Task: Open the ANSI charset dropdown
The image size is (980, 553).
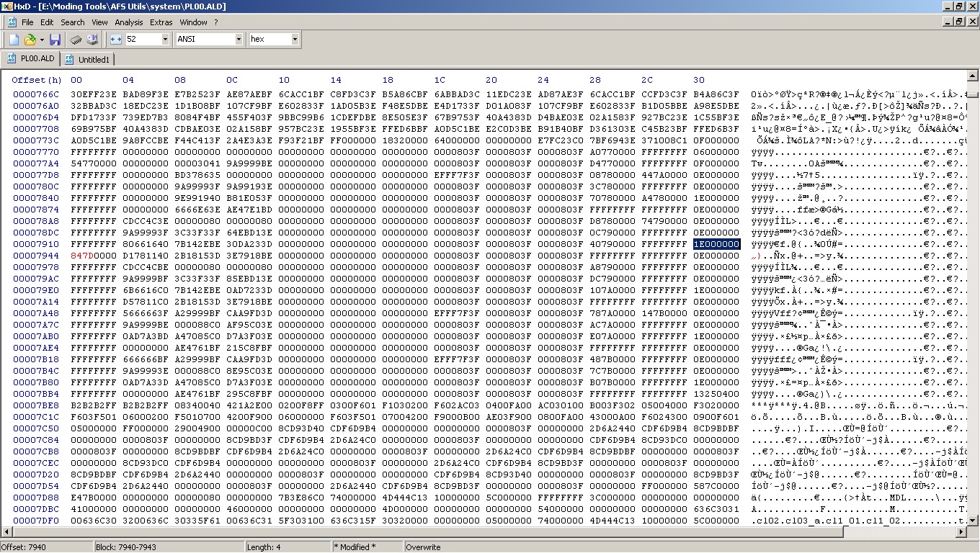Action: point(239,39)
